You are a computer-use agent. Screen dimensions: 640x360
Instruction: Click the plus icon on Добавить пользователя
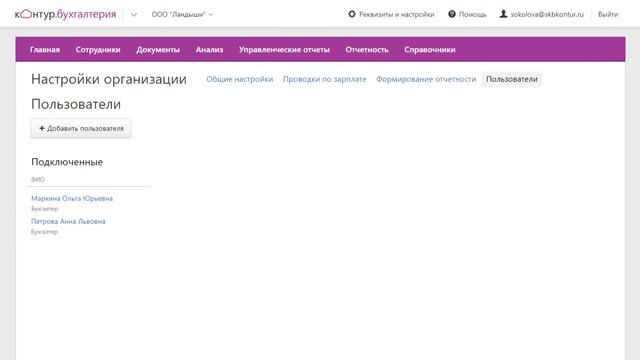(x=42, y=128)
